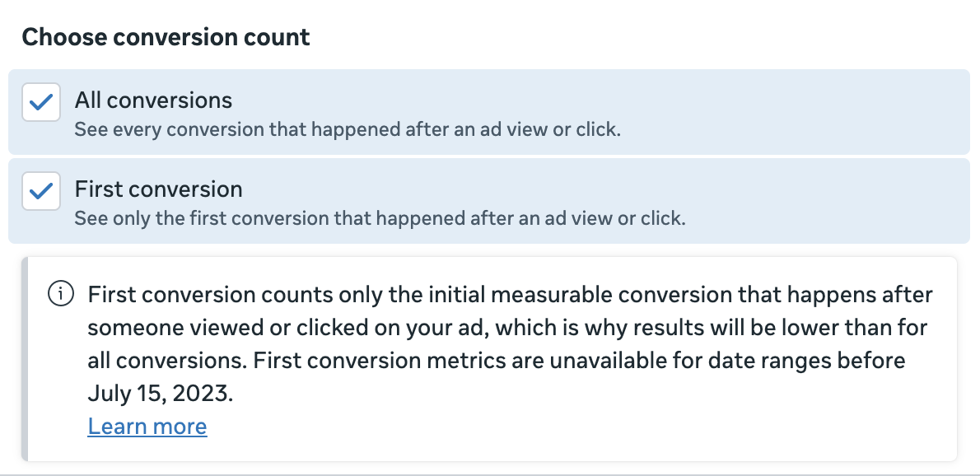Uncheck the First conversion checkbox
This screenshot has width=980, height=476.
(40, 192)
